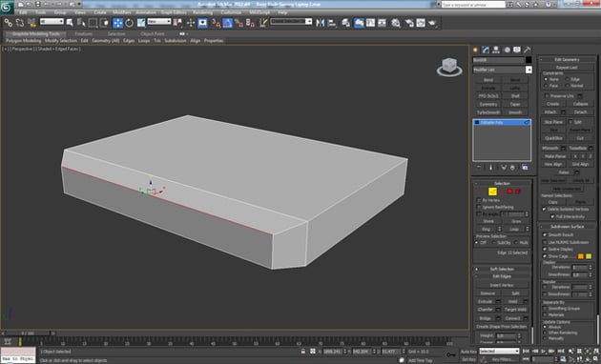Viewport: 601px width, 364px height.
Task: Select Element sub-object level icon
Action: point(518,192)
